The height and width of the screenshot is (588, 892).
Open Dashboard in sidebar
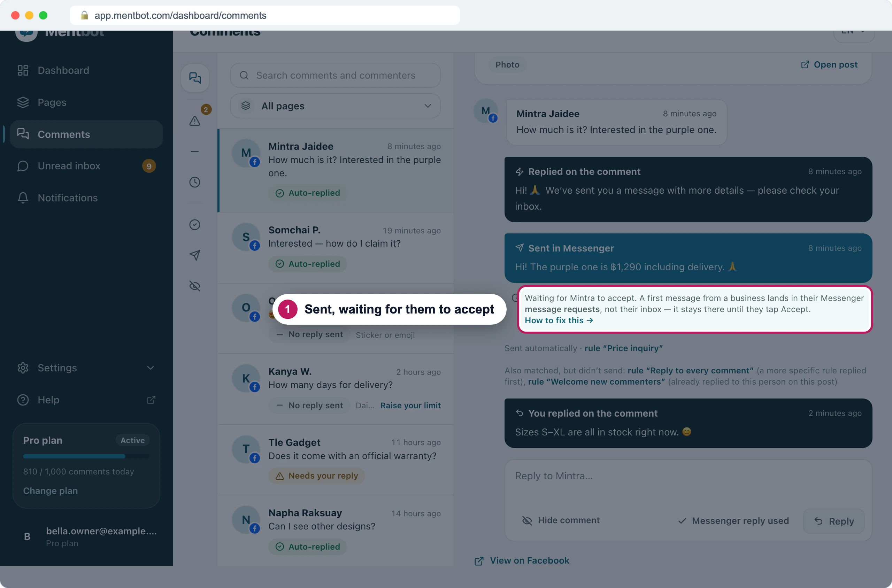[x=86, y=70]
